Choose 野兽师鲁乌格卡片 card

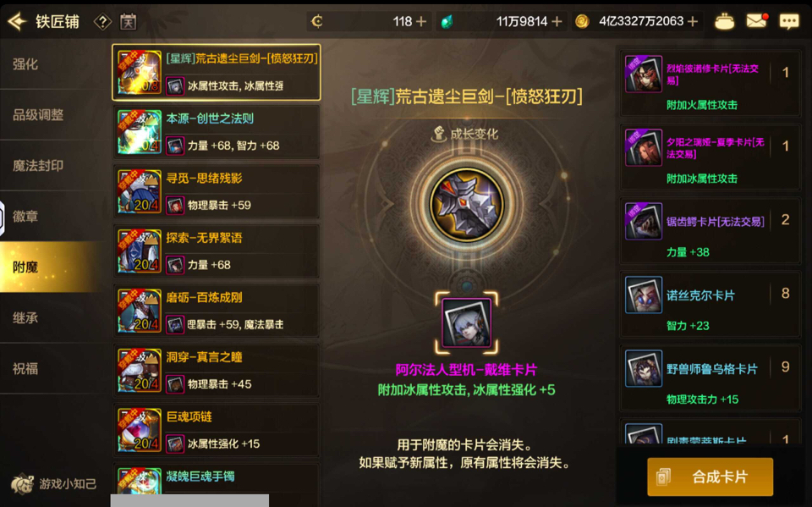click(710, 379)
